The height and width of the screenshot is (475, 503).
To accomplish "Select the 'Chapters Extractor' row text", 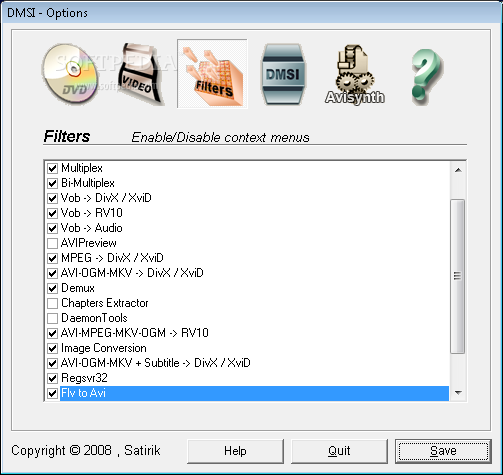I will (x=105, y=303).
